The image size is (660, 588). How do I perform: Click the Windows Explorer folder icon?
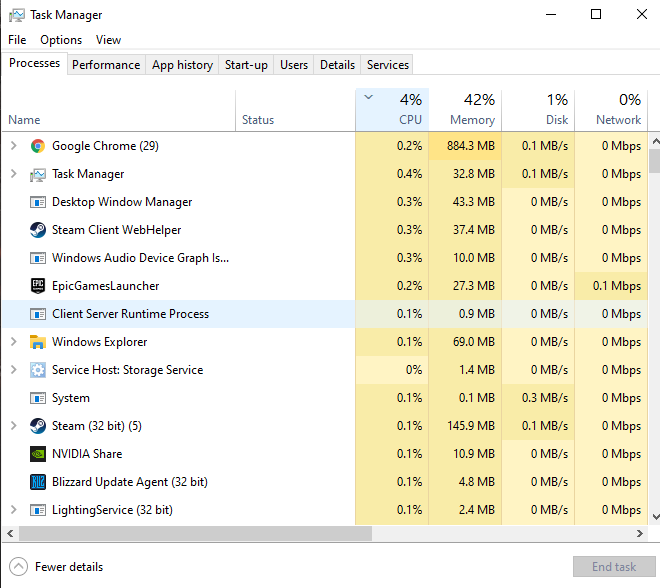(38, 342)
